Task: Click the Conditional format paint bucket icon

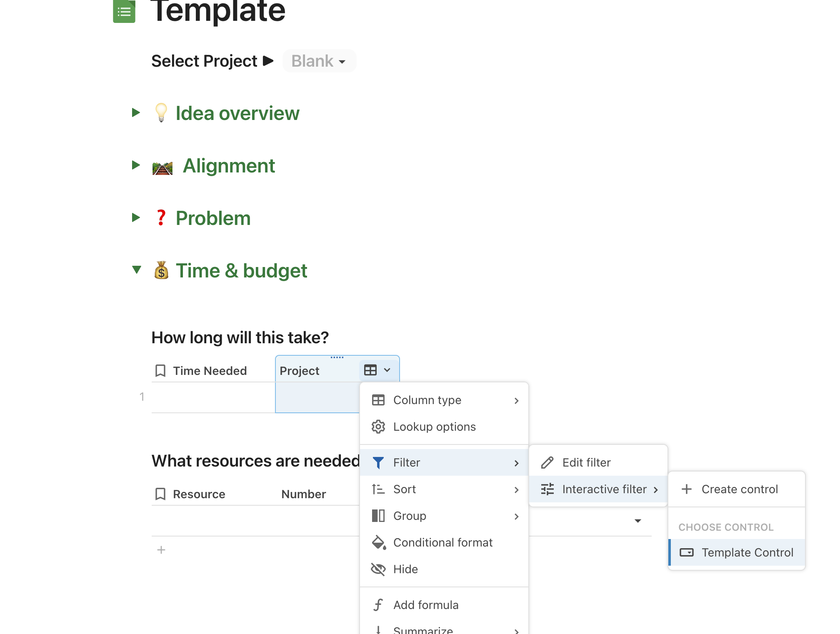Action: click(x=378, y=542)
